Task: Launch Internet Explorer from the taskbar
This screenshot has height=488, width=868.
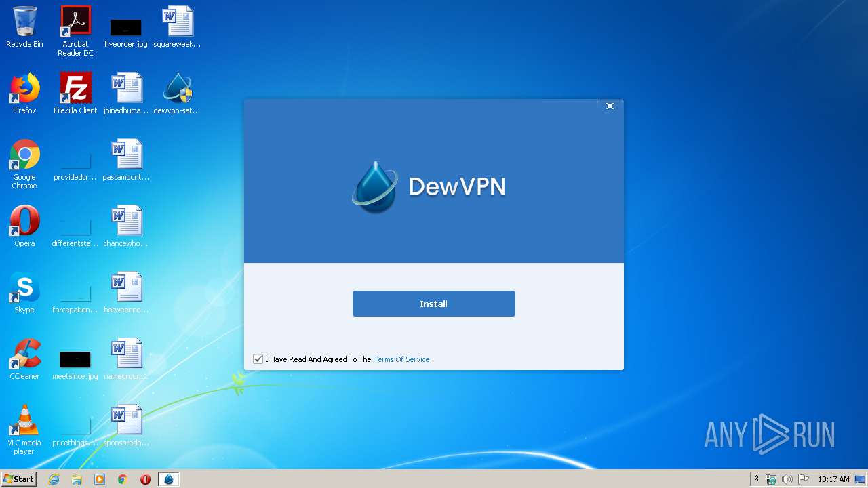Action: (x=54, y=479)
